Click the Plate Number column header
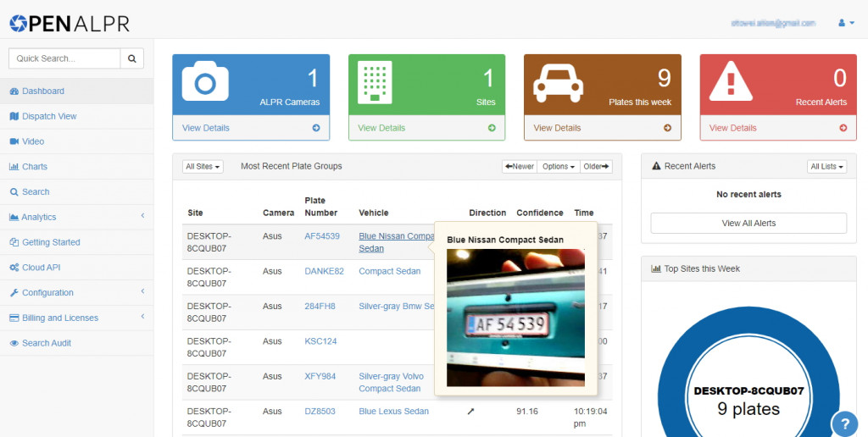This screenshot has width=868, height=437. (x=321, y=207)
